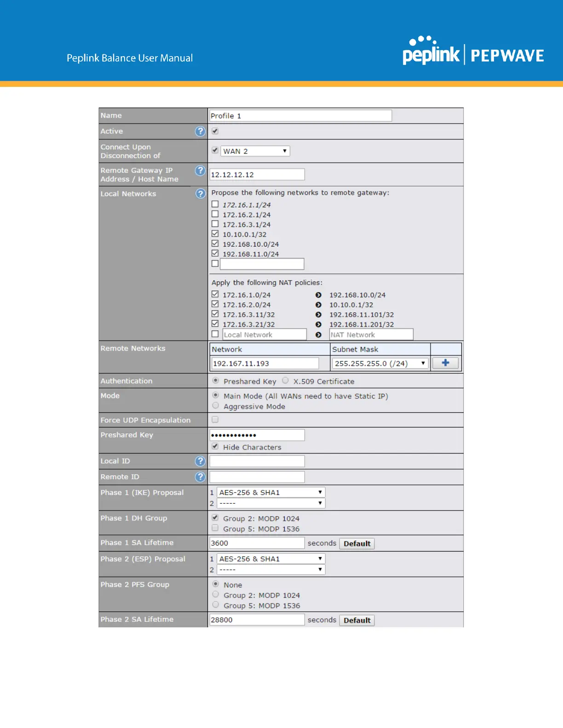Expand the Subnet Mask dropdown

pos(380,364)
